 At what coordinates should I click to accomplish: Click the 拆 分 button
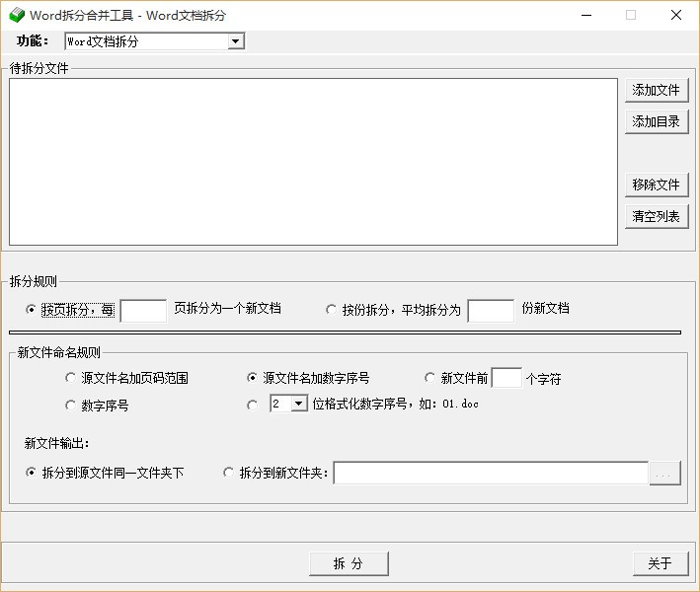pyautogui.click(x=349, y=564)
